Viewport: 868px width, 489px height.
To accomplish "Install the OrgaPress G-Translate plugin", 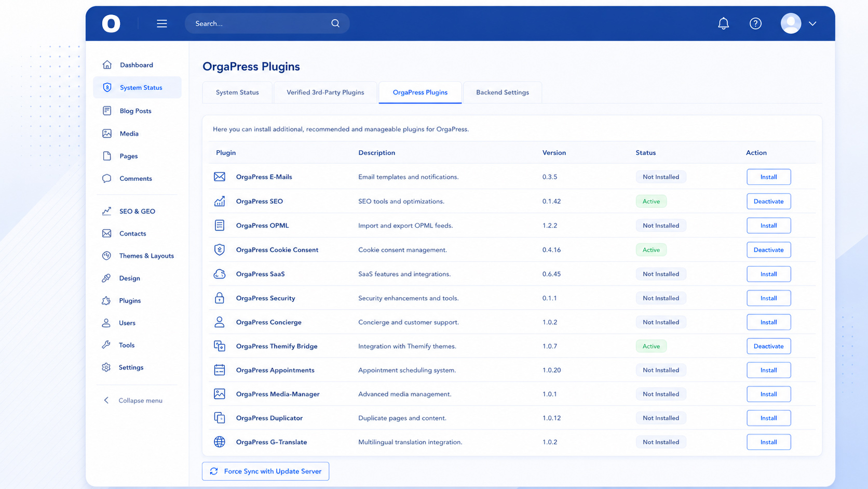I will [768, 442].
